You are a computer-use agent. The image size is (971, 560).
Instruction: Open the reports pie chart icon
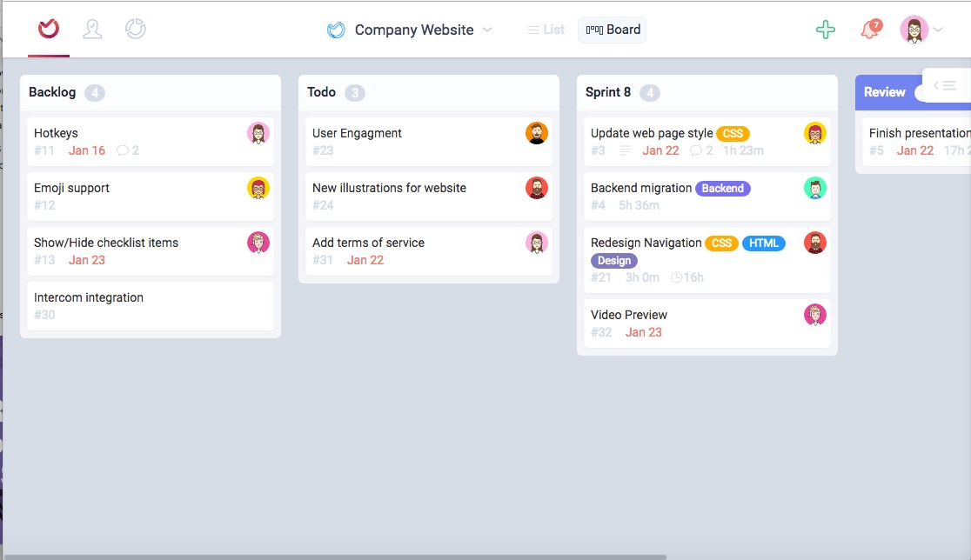tap(135, 29)
